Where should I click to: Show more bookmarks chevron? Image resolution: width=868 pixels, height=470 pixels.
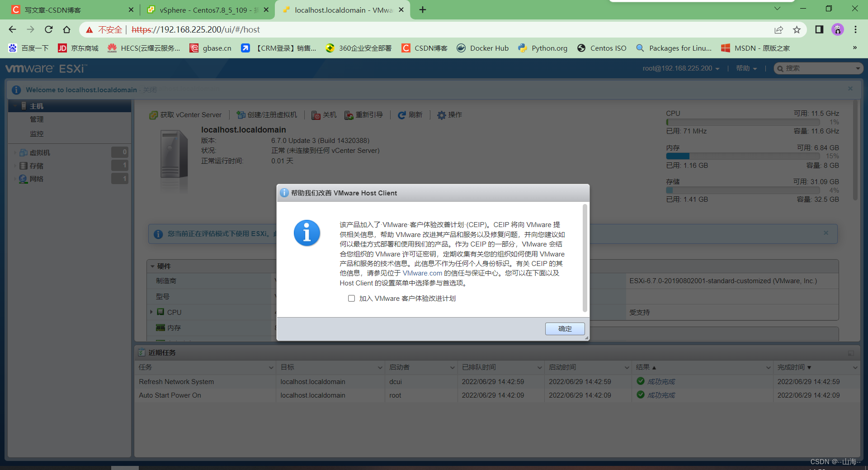click(x=854, y=48)
